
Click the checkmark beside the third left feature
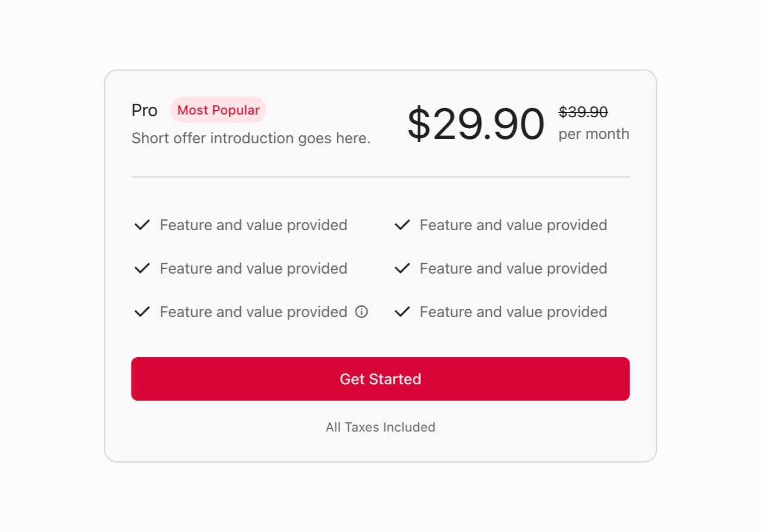(x=142, y=312)
